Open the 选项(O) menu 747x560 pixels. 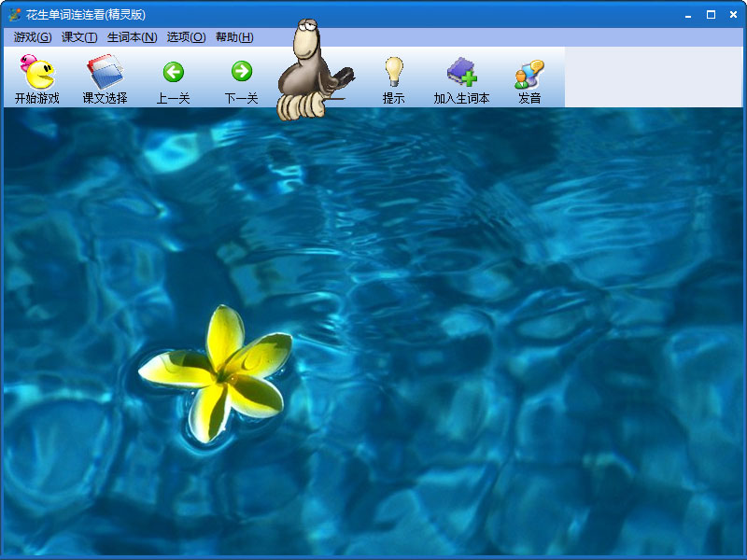click(186, 37)
